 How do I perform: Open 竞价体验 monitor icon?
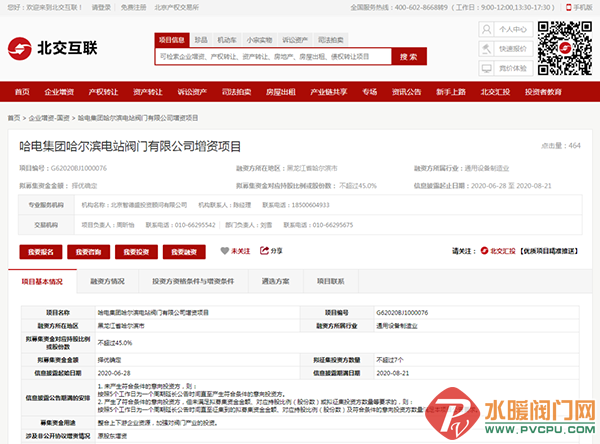tap(486, 69)
